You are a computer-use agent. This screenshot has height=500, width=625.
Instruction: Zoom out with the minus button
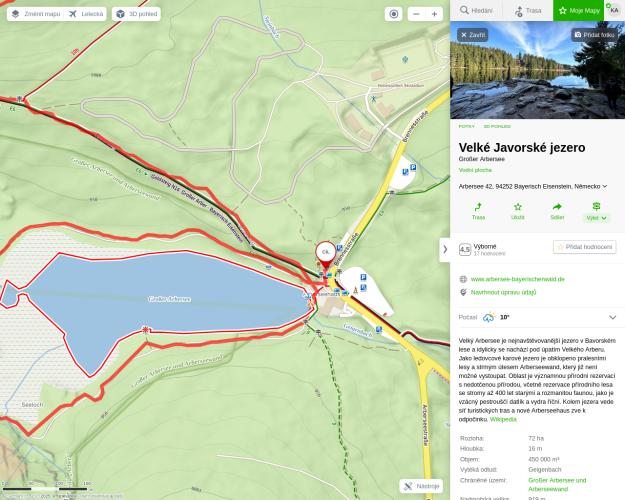[x=417, y=14]
